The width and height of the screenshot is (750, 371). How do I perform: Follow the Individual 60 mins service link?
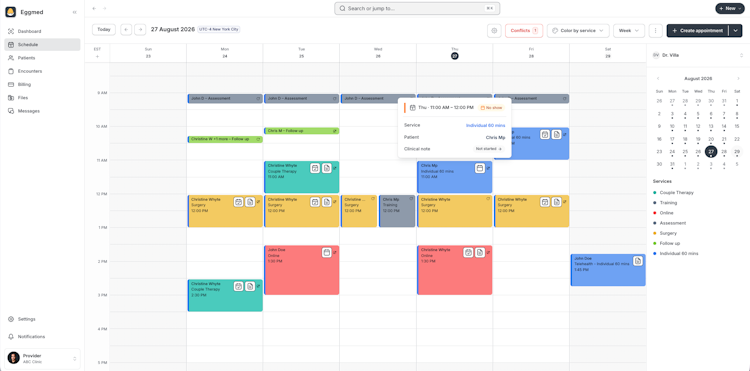point(485,125)
